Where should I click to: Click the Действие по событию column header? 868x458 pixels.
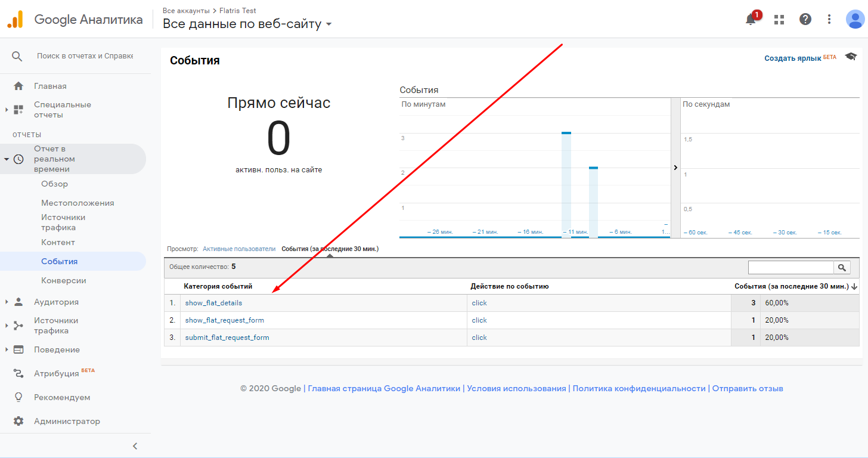click(510, 287)
